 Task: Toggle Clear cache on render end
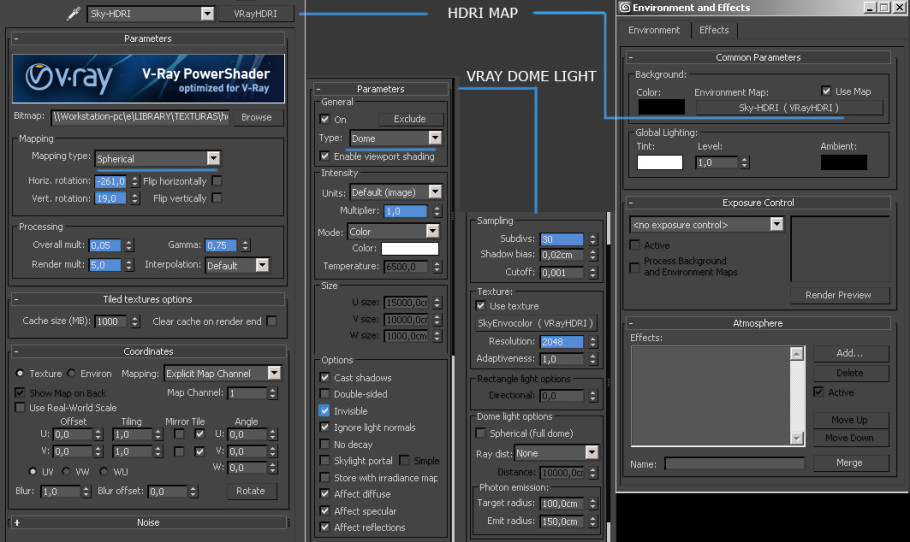pos(272,321)
